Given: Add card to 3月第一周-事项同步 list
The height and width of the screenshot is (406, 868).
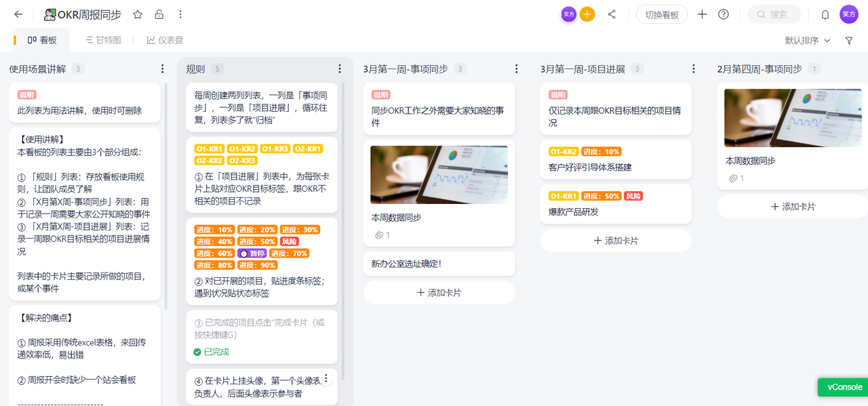Looking at the screenshot, I should tap(439, 293).
